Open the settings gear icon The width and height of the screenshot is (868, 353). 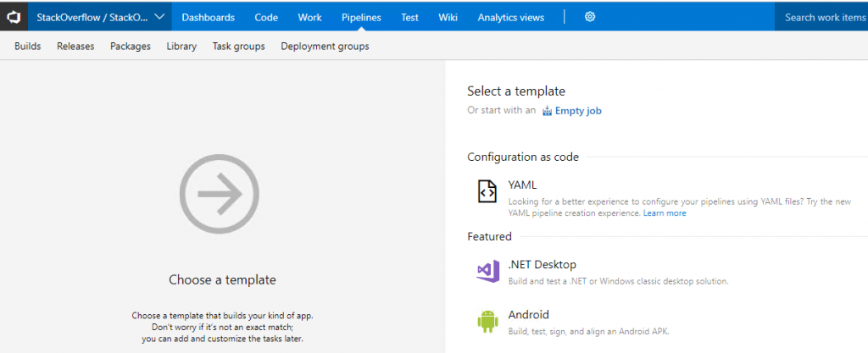[x=590, y=17]
